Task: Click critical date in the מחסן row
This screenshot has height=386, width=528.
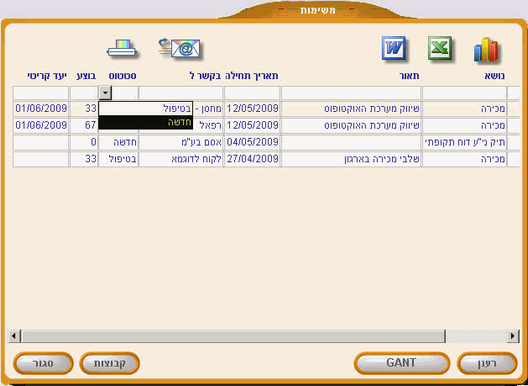Action: click(x=41, y=108)
